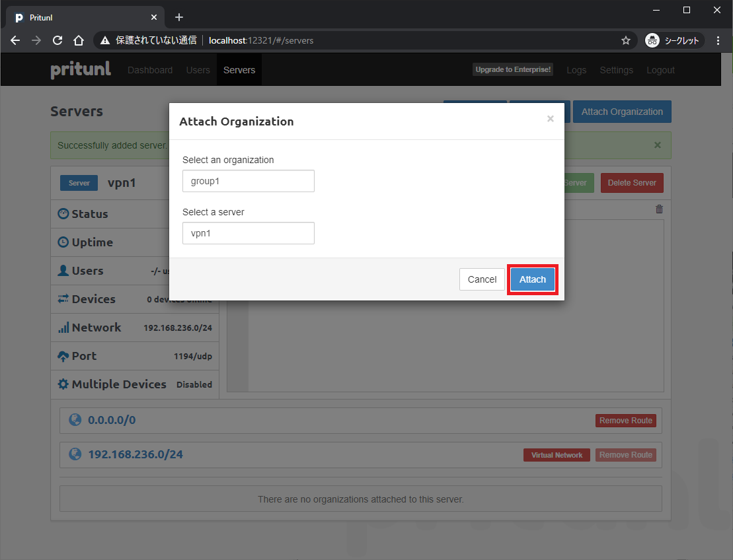Viewport: 733px width, 560px height.
Task: Click the Network value 192.168.236.0/24
Action: click(x=178, y=328)
